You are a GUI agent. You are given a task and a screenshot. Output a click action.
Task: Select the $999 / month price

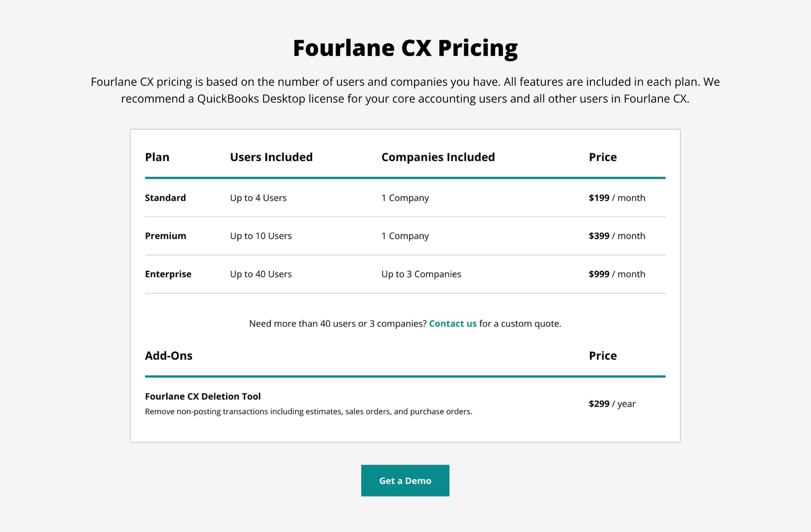616,274
